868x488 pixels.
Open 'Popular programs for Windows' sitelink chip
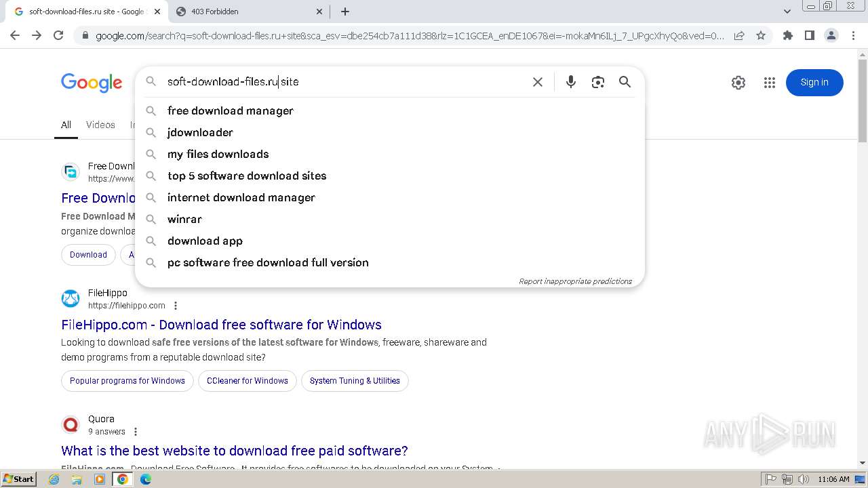[x=127, y=381]
